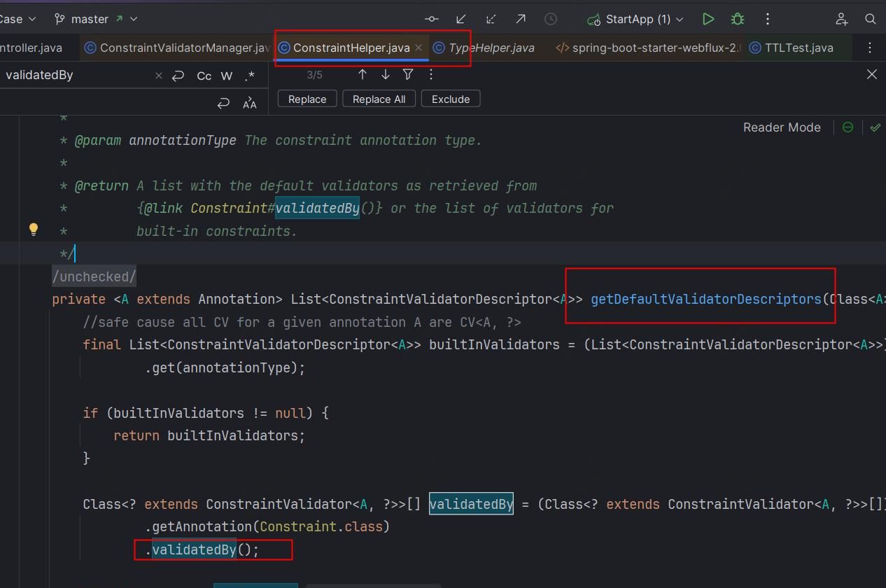
Task: Open the editor tabs overflow menu
Action: click(x=870, y=48)
